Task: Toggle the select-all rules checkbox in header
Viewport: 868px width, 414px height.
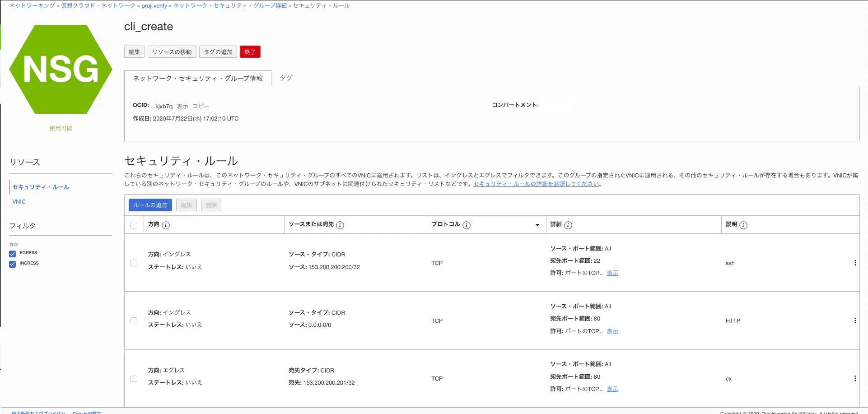Action: click(134, 225)
